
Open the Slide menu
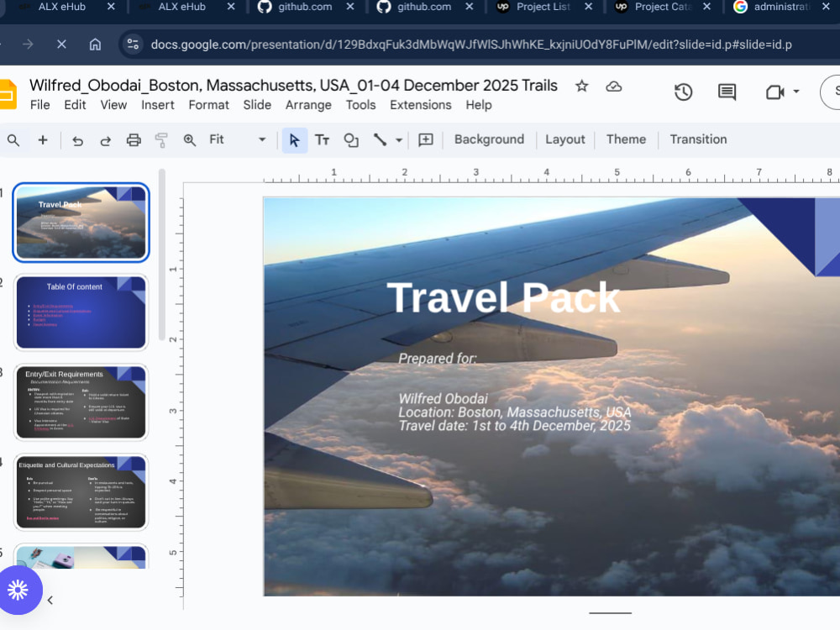point(257,105)
